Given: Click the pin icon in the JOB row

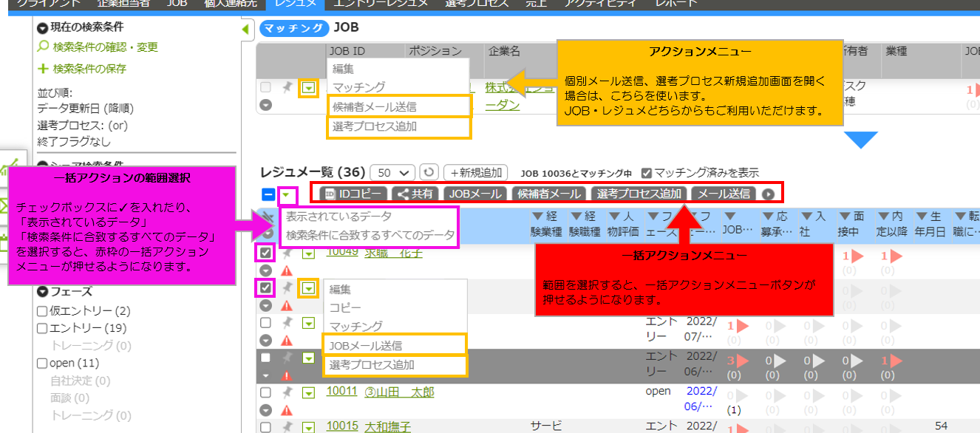Looking at the screenshot, I should click(287, 87).
